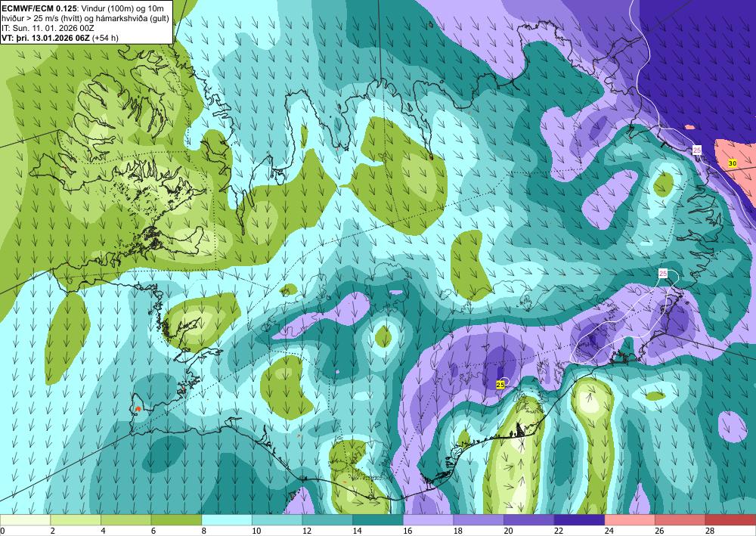Select the legend scale value "16"

(x=407, y=531)
